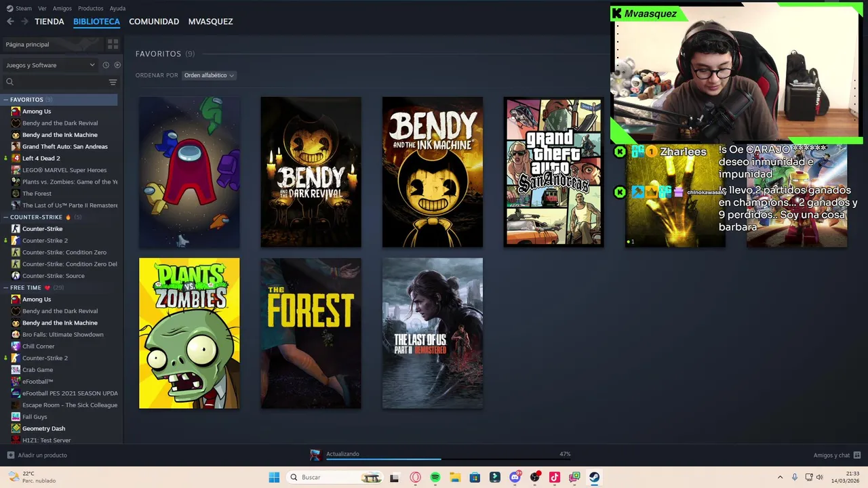Open the Productos menu
This screenshot has height=488, width=868.
point(90,8)
